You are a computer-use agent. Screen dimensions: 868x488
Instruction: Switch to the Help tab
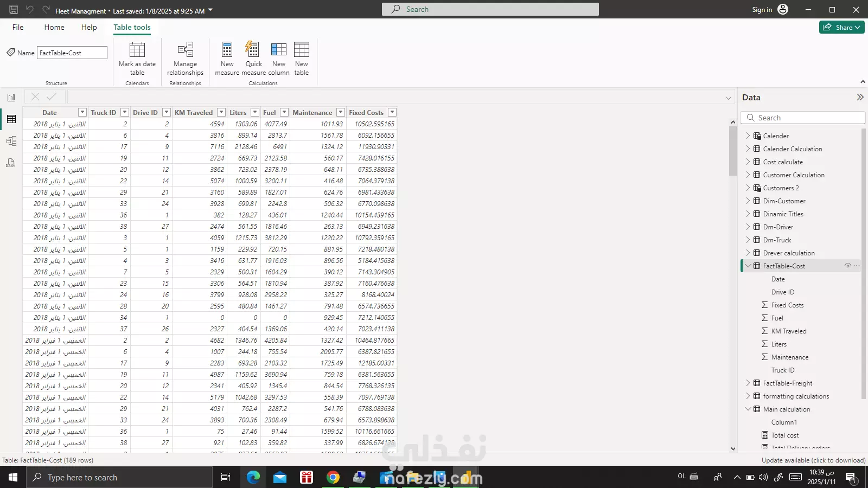(89, 27)
